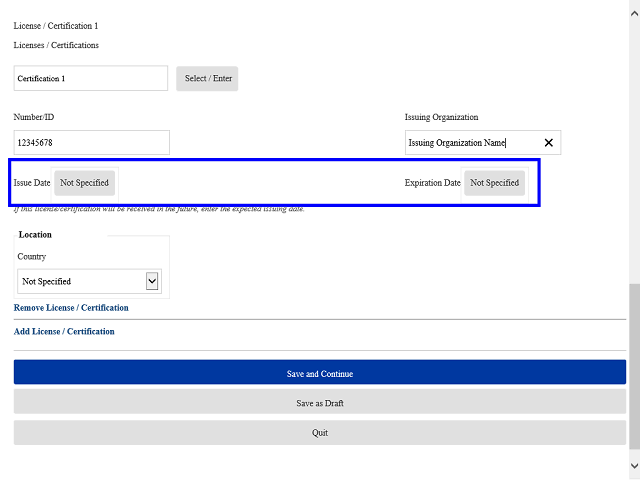Click the Select / Enter button
This screenshot has height=480, width=640.
click(207, 78)
